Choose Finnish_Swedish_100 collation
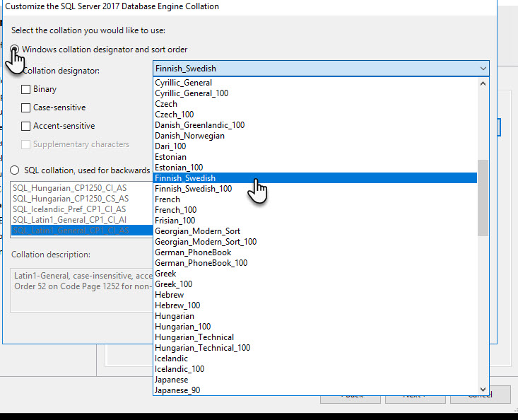The image size is (518, 420). [x=315, y=189]
